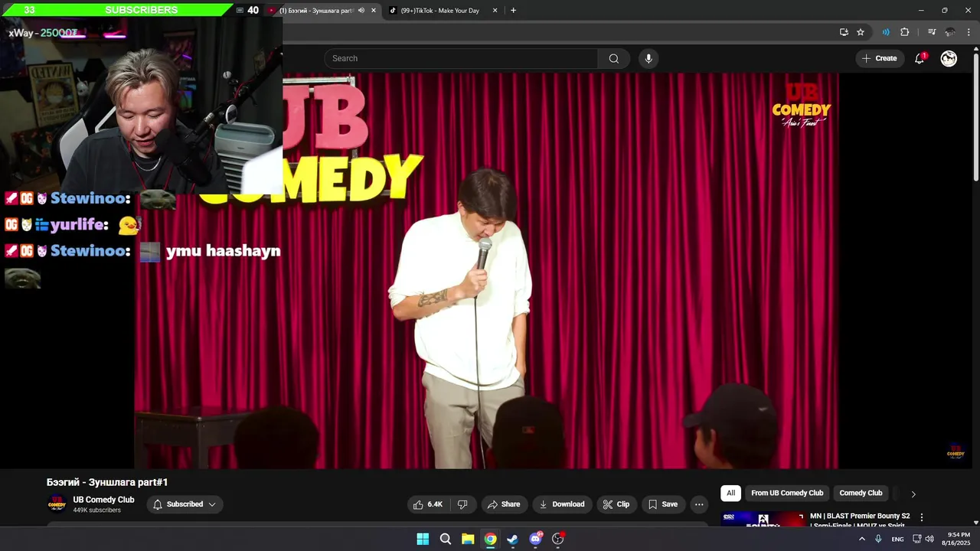The height and width of the screenshot is (551, 980).
Task: Click video title Бээгий - Зуншлага part#1
Action: pos(107,482)
